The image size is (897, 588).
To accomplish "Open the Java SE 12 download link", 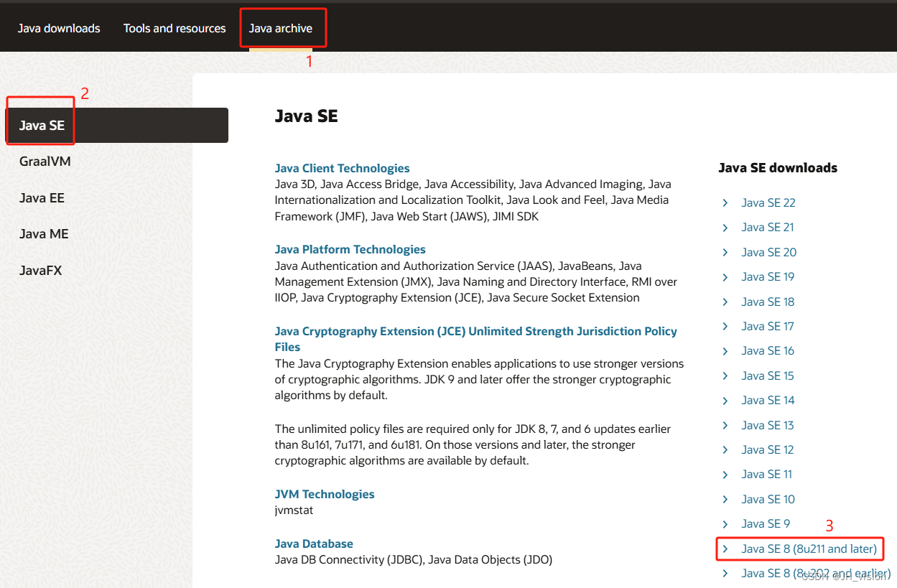I will coord(768,450).
